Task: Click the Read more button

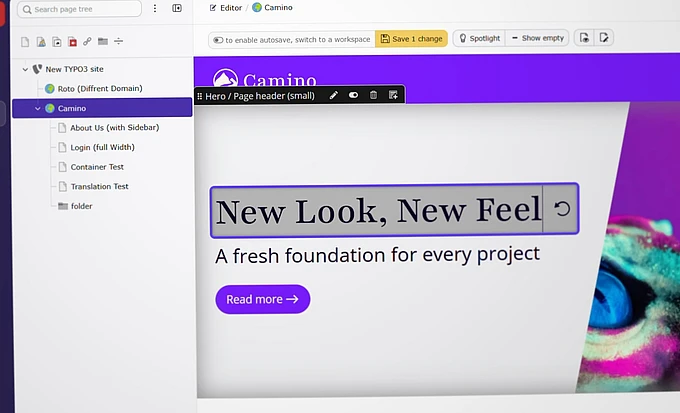Action: (x=263, y=299)
